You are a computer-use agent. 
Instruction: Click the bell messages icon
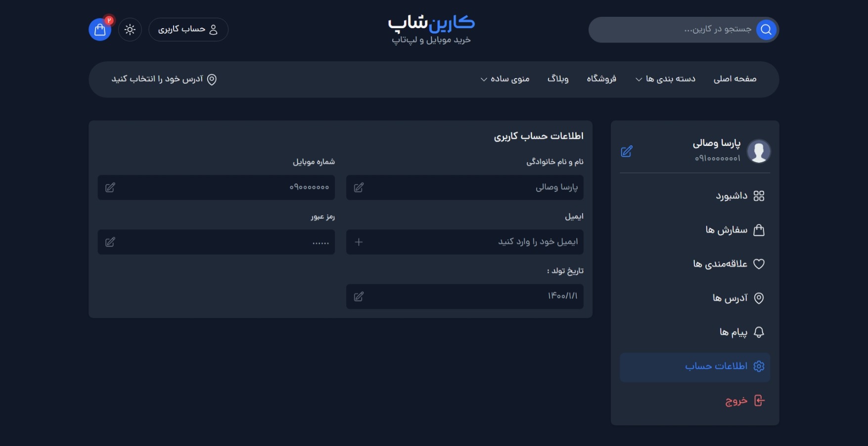pos(759,332)
